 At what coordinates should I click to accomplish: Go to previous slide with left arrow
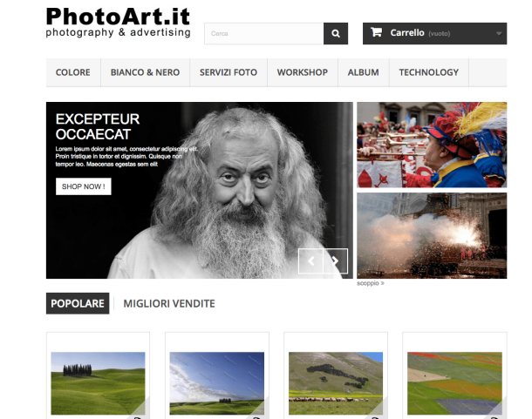[x=310, y=260]
